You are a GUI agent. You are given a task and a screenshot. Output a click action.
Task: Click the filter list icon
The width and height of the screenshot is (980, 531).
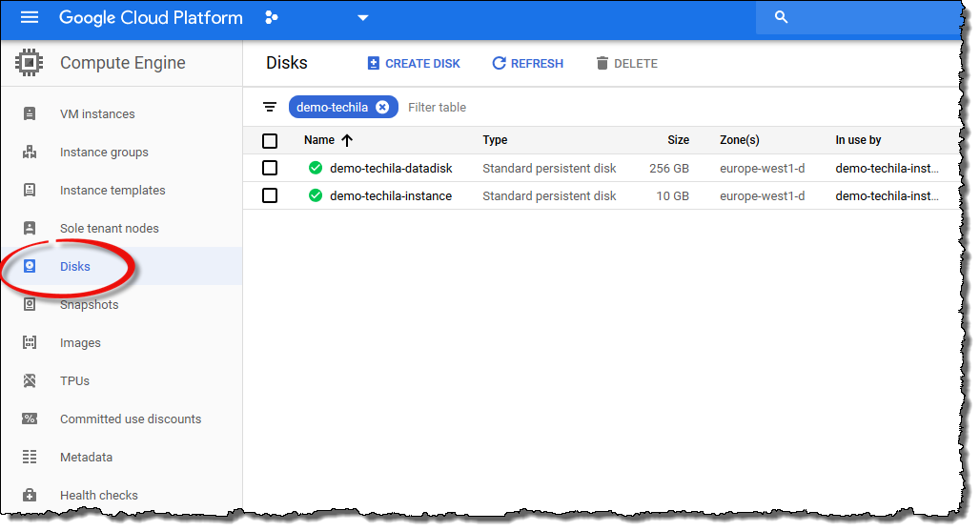point(270,107)
